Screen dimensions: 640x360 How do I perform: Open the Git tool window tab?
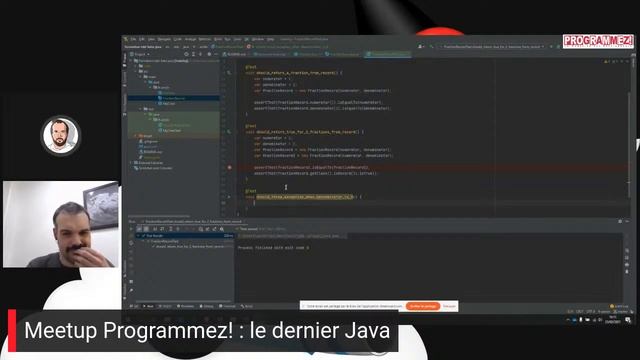(x=134, y=306)
